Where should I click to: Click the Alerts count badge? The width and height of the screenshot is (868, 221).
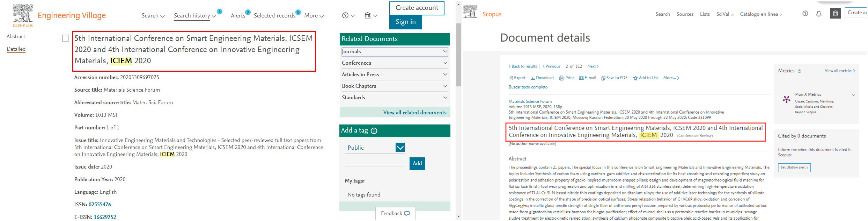click(248, 12)
